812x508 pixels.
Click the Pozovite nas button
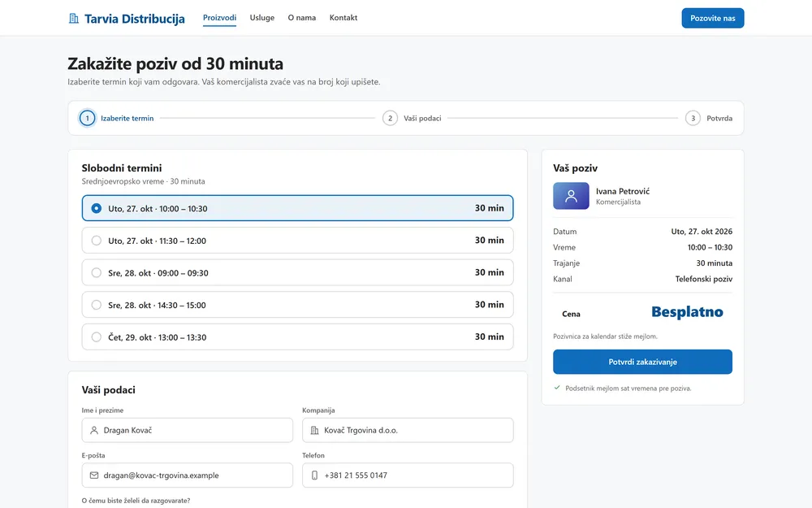pos(713,18)
